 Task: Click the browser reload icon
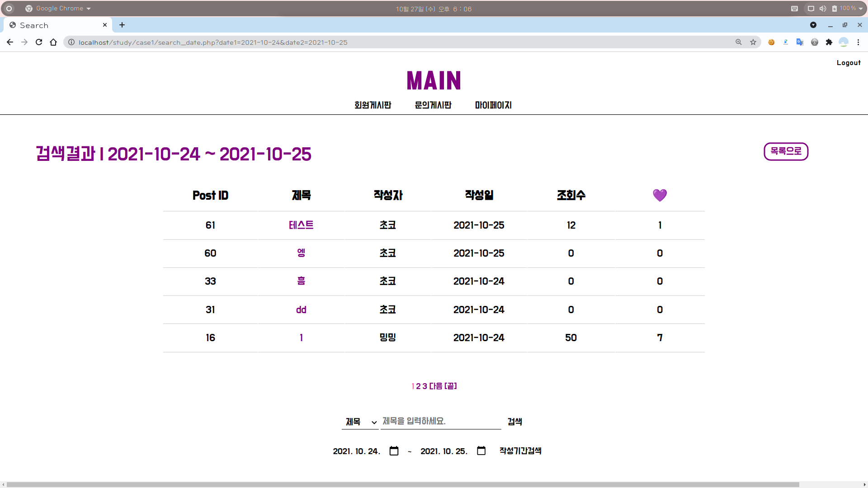coord(39,42)
